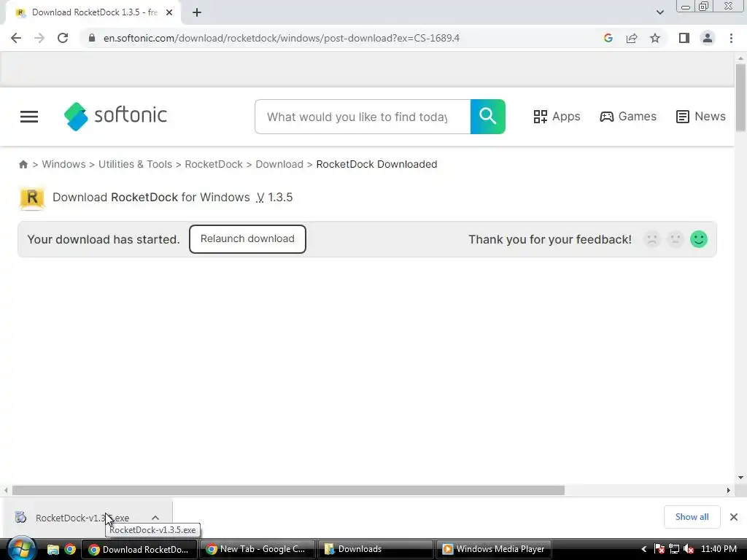Reload the Softonic page
This screenshot has width=747, height=560.
(63, 38)
